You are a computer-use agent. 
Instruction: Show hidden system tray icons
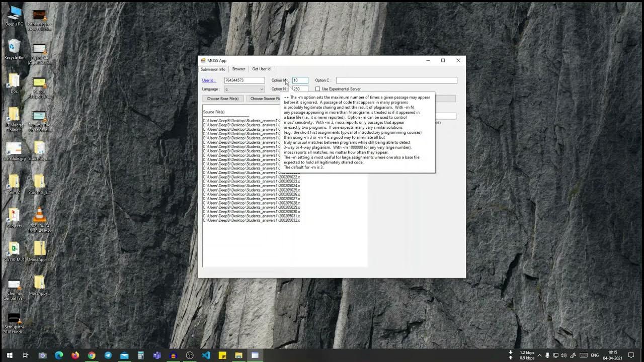coord(539,355)
